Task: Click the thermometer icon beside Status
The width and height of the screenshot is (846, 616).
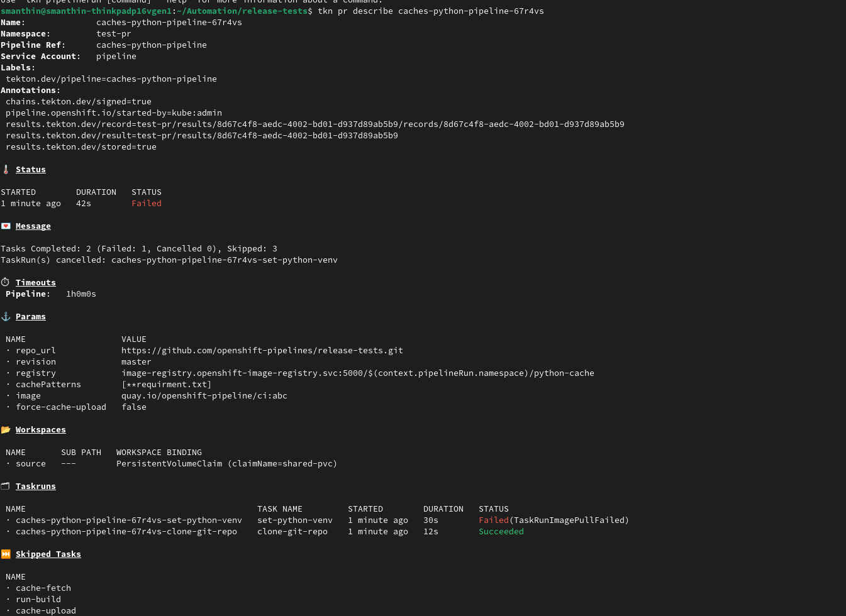Action: [6, 170]
